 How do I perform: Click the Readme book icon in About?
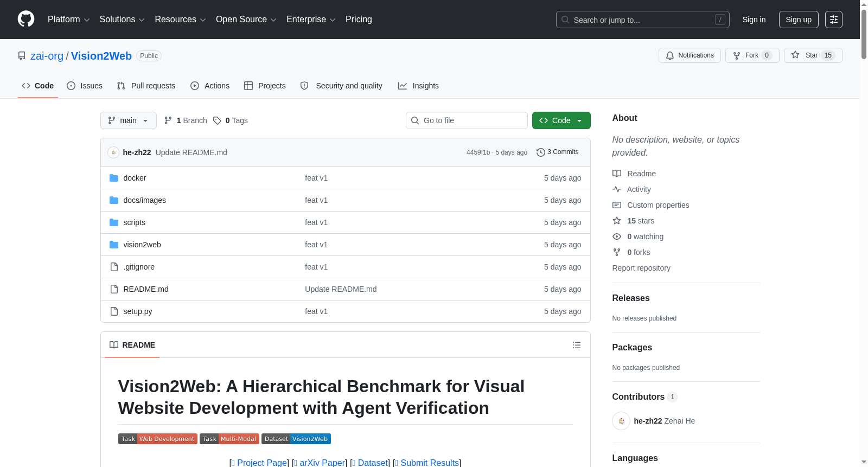(617, 174)
